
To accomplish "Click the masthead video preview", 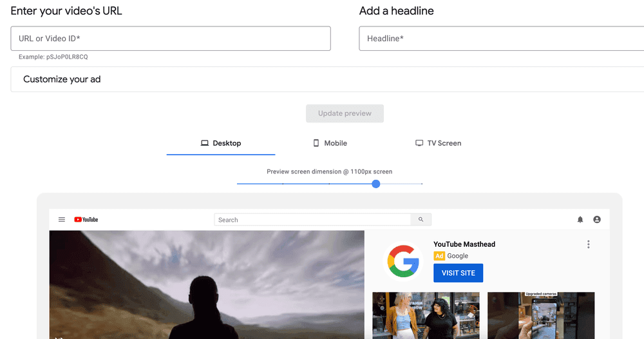I will (x=207, y=284).
